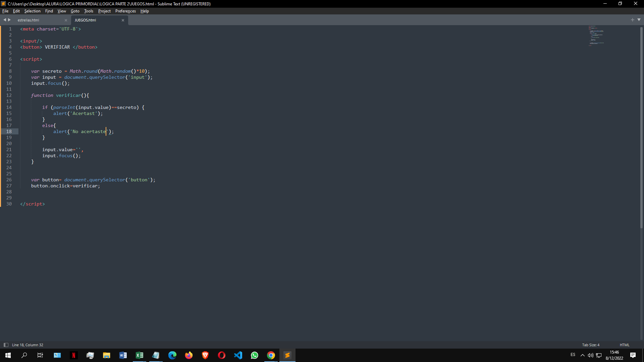Click the 'button.onclick=verificar;' line

point(65,186)
